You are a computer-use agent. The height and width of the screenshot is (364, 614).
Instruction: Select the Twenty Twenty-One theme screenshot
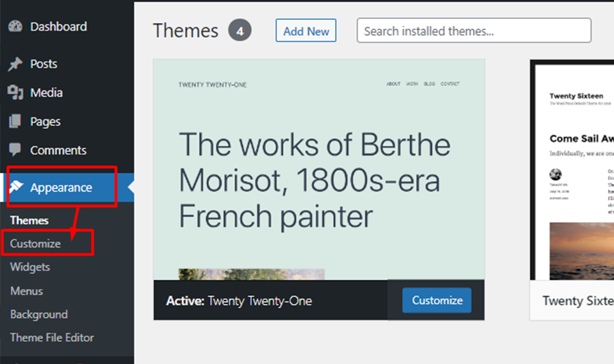[x=319, y=170]
